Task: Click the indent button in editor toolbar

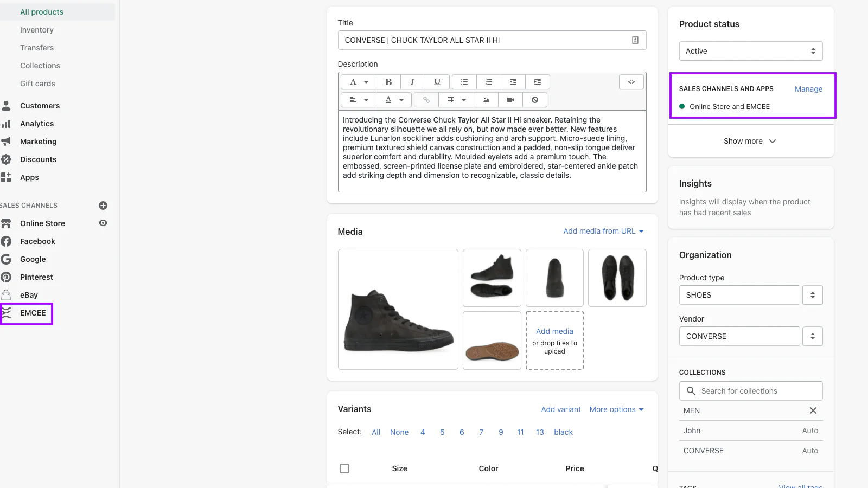Action: (538, 82)
